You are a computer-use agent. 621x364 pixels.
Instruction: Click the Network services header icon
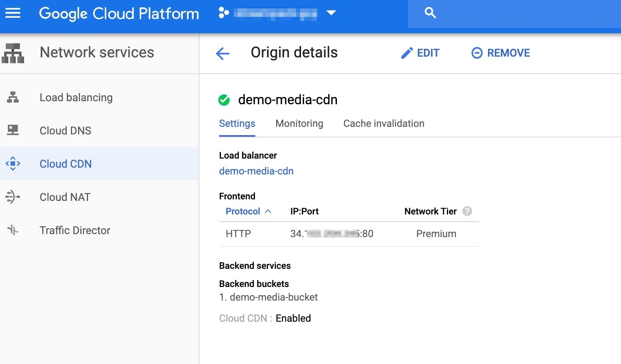click(x=13, y=53)
